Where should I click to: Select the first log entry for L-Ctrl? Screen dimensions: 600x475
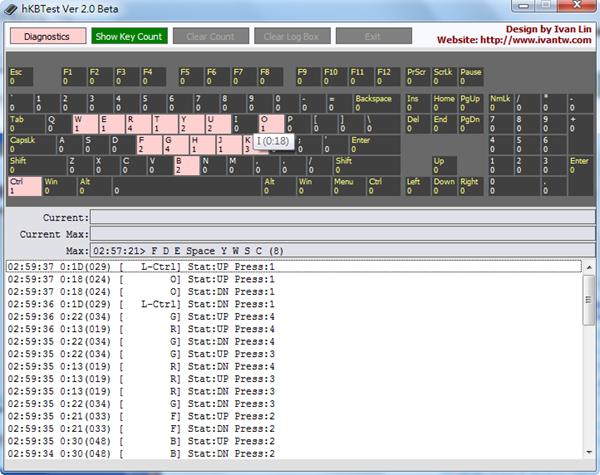click(x=292, y=267)
